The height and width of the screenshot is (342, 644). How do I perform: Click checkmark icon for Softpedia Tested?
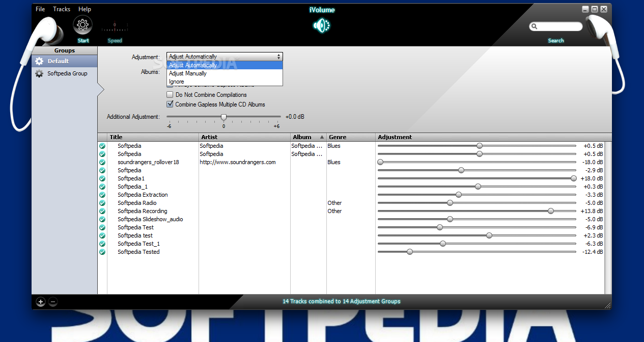(102, 252)
